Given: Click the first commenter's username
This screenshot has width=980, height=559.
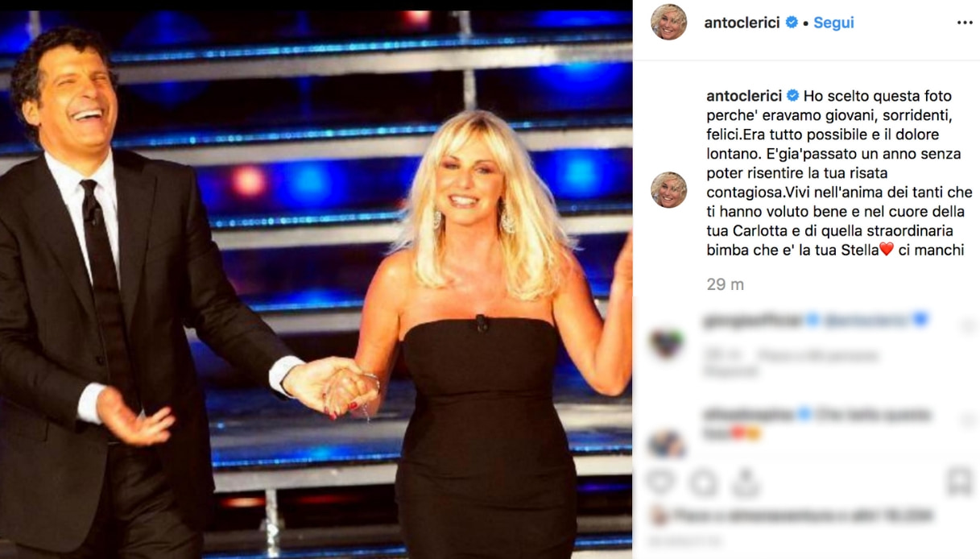Looking at the screenshot, I should click(751, 320).
